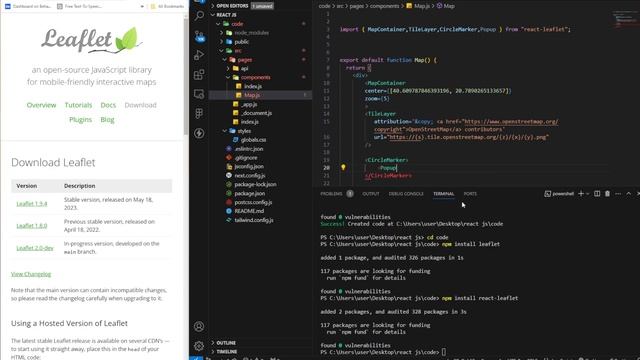
Task: Open the Figma extension icon in the activity bar
Action: [x=199, y=113]
